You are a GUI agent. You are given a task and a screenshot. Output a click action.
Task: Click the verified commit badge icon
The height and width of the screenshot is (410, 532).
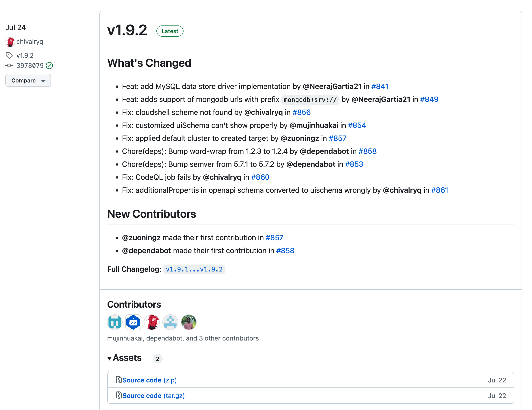(x=49, y=66)
